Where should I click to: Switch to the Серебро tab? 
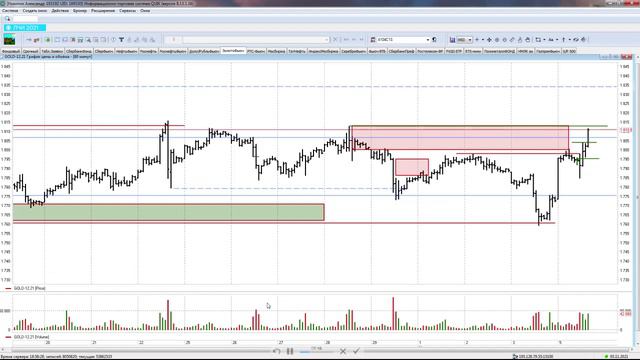tap(353, 51)
